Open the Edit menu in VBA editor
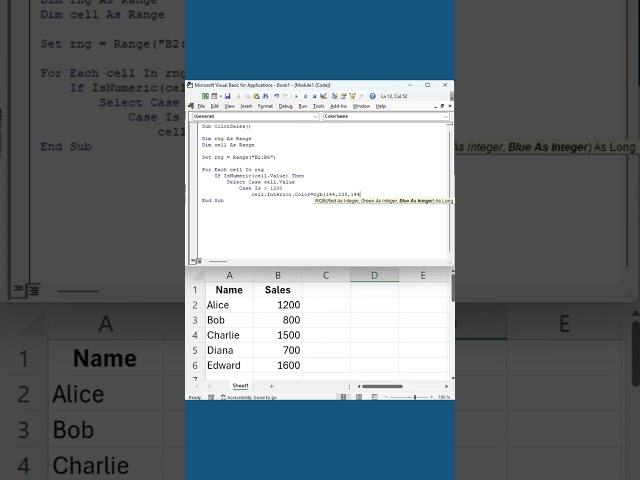640x480 pixels. point(215,106)
